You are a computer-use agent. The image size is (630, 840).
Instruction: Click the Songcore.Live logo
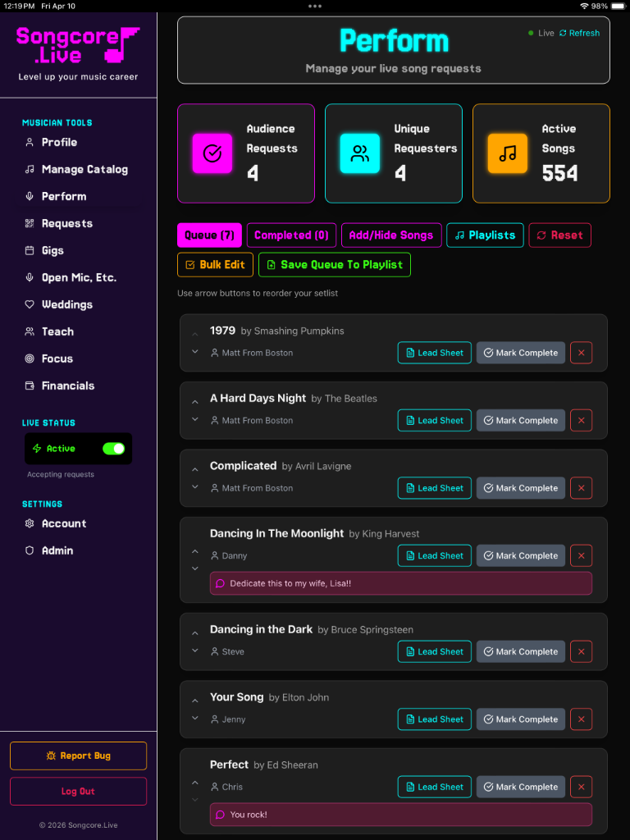[x=78, y=45]
